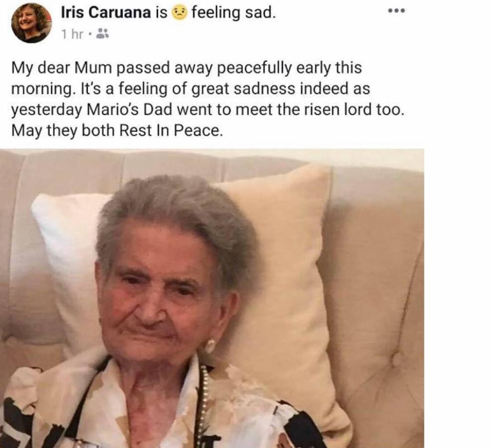
Task: Open the Iris Caruana profile name link
Action: coord(106,12)
